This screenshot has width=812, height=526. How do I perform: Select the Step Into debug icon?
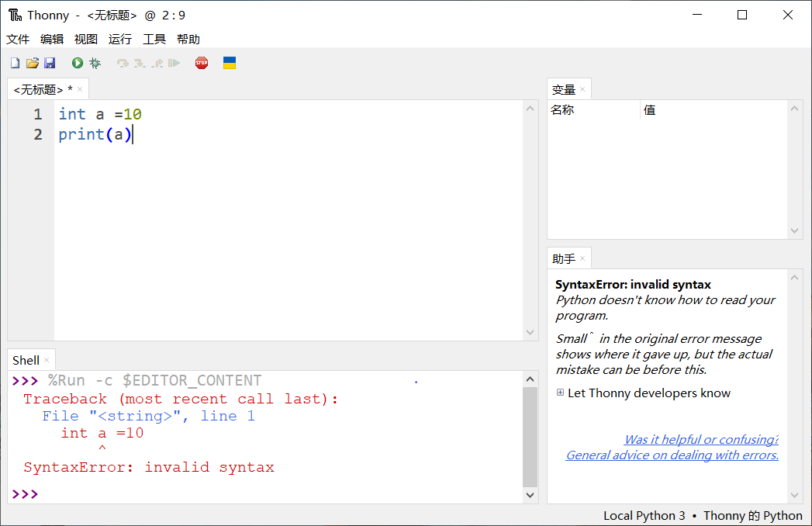pyautogui.click(x=139, y=63)
